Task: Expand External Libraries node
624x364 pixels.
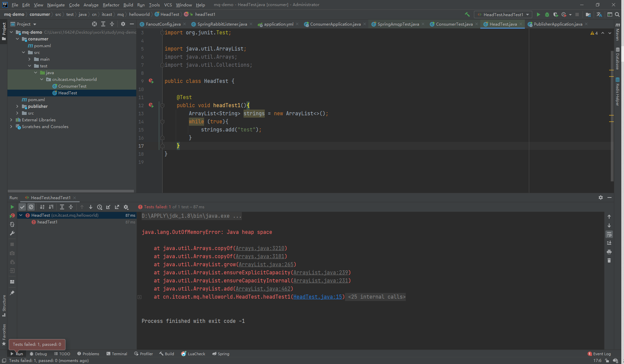Action: pyautogui.click(x=11, y=120)
